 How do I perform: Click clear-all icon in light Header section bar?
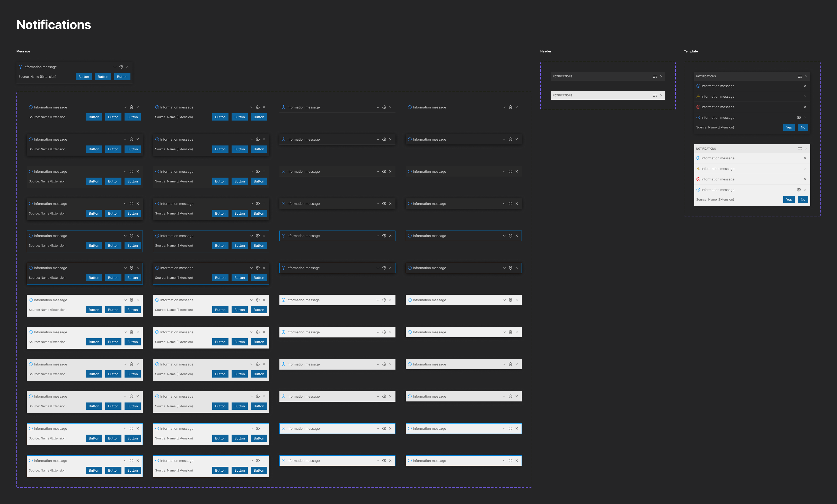(x=655, y=95)
